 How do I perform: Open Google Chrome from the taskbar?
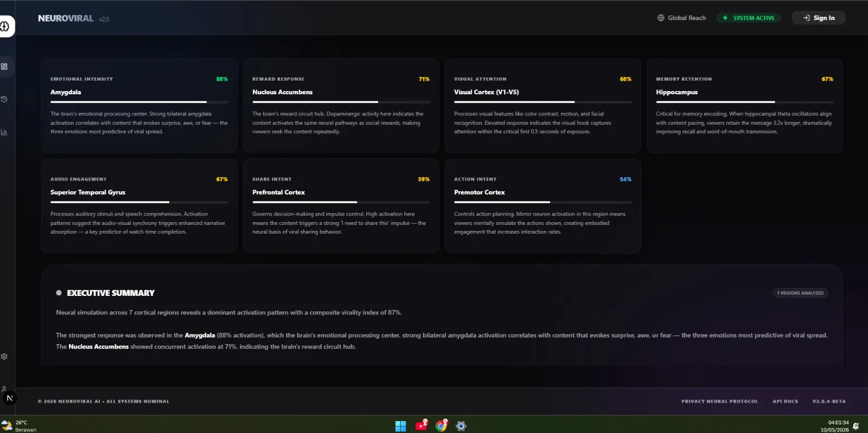[442, 425]
